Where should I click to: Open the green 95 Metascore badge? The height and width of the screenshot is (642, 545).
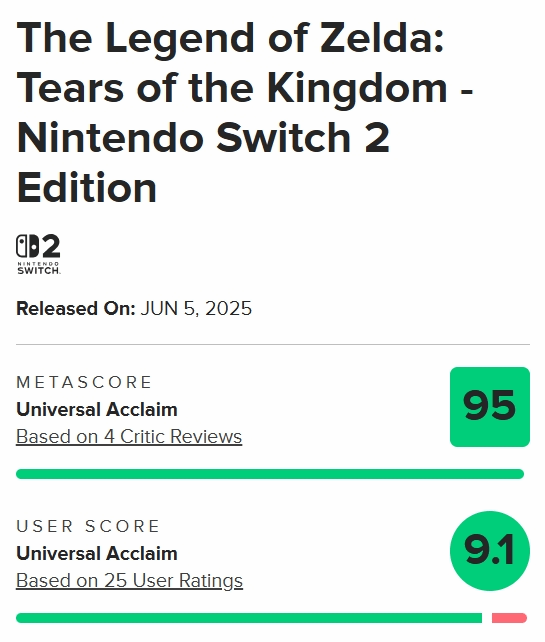(x=489, y=407)
